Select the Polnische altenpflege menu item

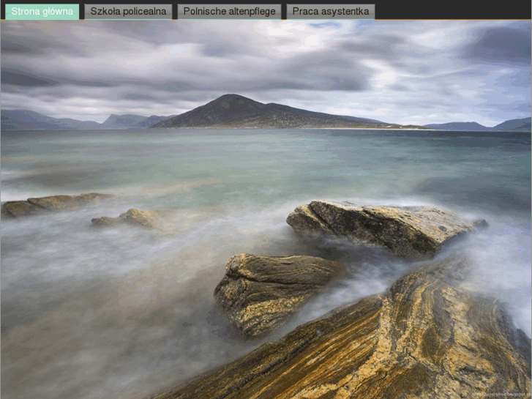coord(229,12)
